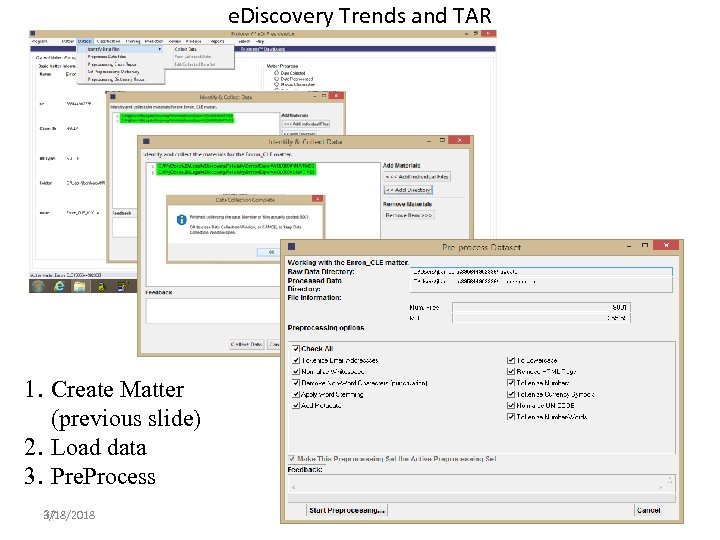Click the main application window title icon

pos(33,34)
